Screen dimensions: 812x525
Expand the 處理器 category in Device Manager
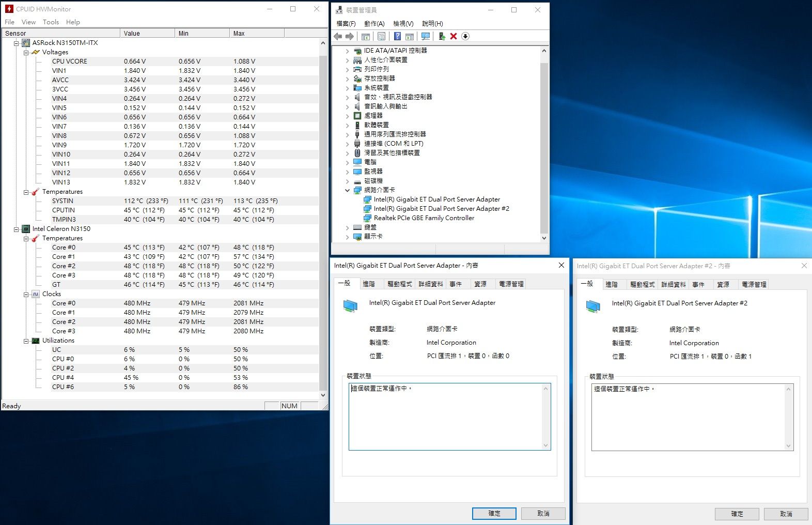point(347,116)
